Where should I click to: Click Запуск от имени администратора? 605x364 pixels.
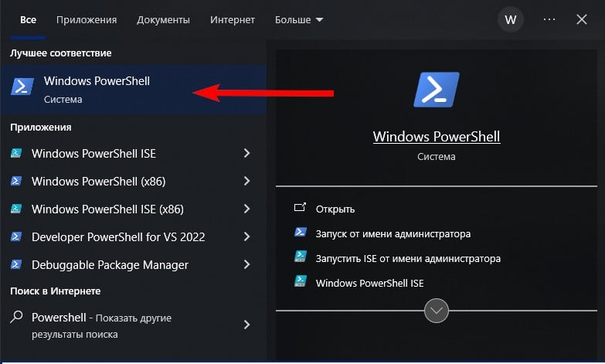(x=393, y=233)
